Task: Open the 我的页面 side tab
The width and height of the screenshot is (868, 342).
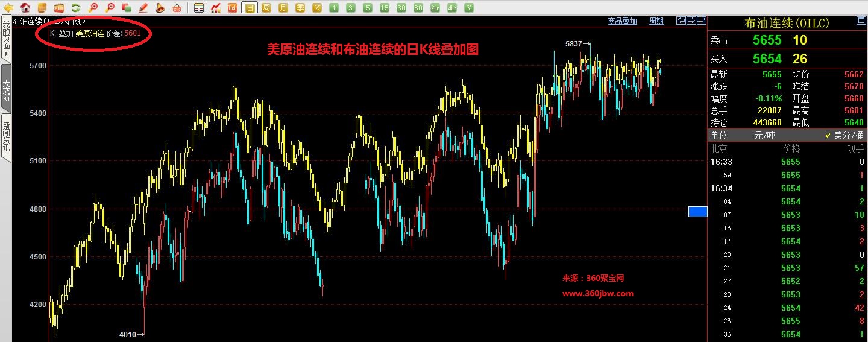Action: (5, 39)
